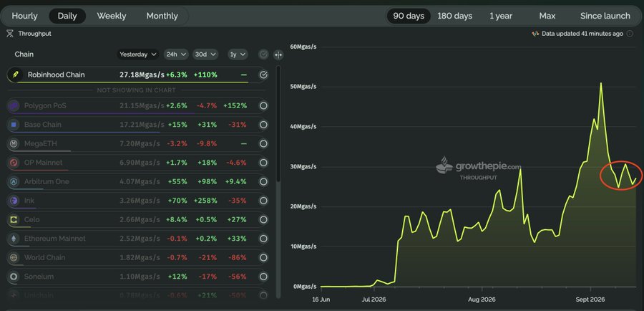Uncheck Robinhood Chain from the chart
Viewport: 644px width, 311px height.
263,75
